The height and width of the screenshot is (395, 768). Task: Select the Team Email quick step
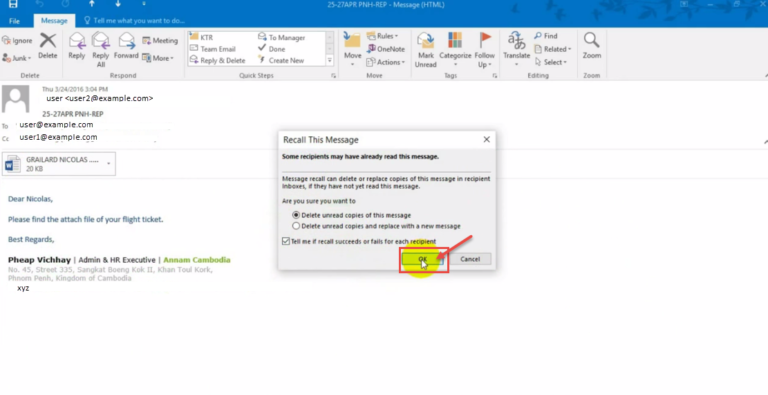pos(213,49)
